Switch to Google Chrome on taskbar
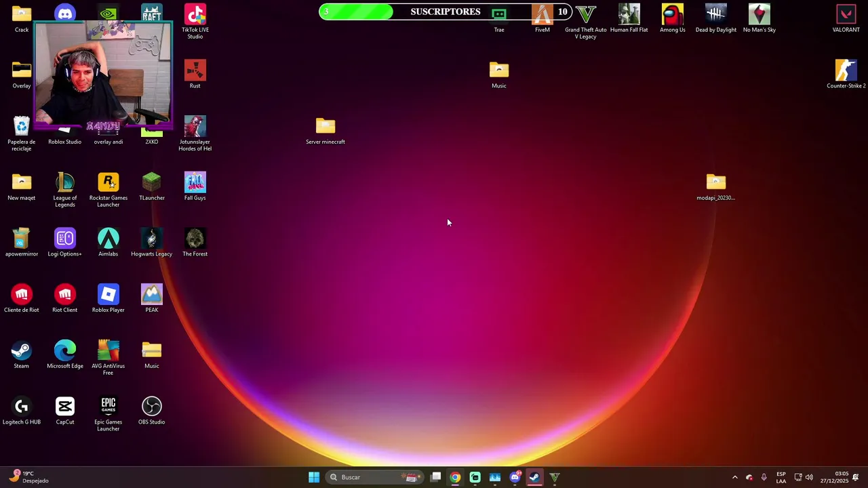This screenshot has height=488, width=868. click(455, 477)
